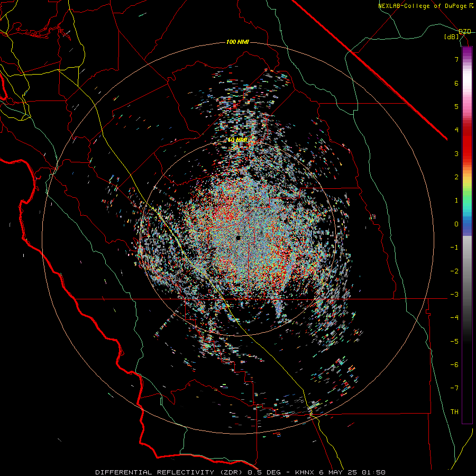The image size is (476, 476).
Task: Click the 7 value on the ZDR scale
Action: (x=456, y=59)
